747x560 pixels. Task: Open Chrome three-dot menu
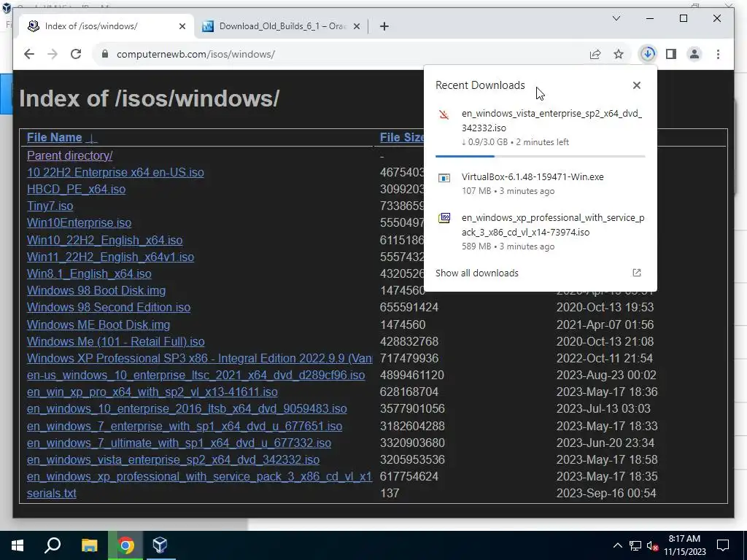pos(718,54)
